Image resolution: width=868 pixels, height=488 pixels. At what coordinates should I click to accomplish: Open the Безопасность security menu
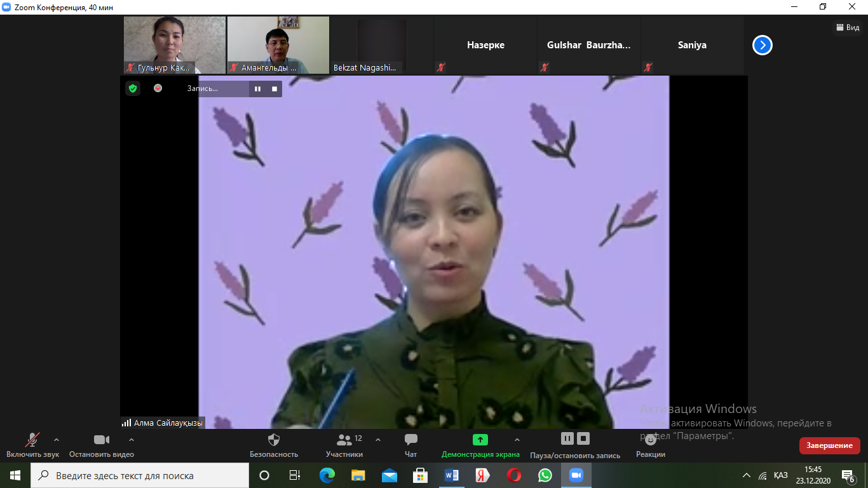274,445
